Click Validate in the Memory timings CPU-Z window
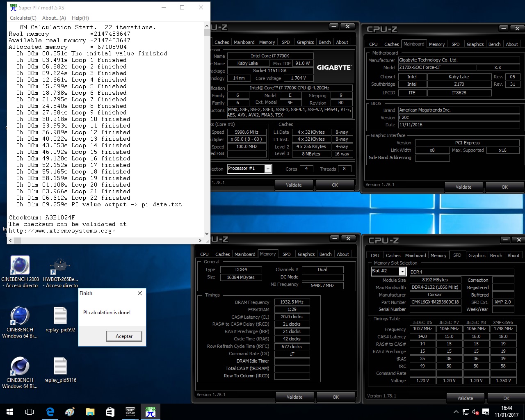This screenshot has width=525, height=420. 294,397
